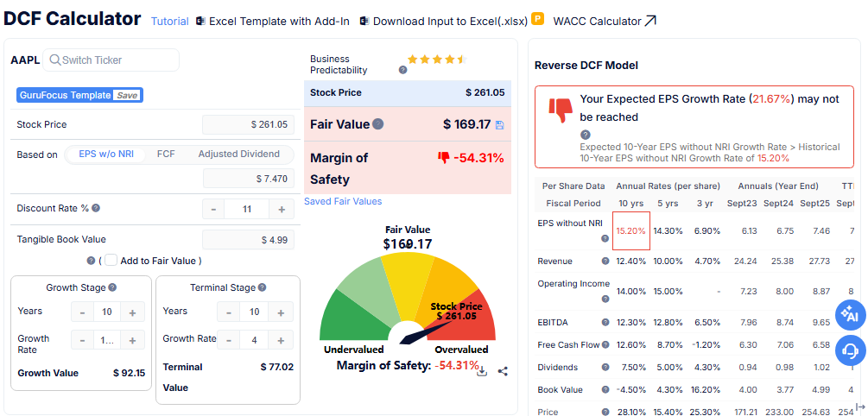The width and height of the screenshot is (868, 416).
Task: Open the Tutorial link
Action: pos(170,21)
